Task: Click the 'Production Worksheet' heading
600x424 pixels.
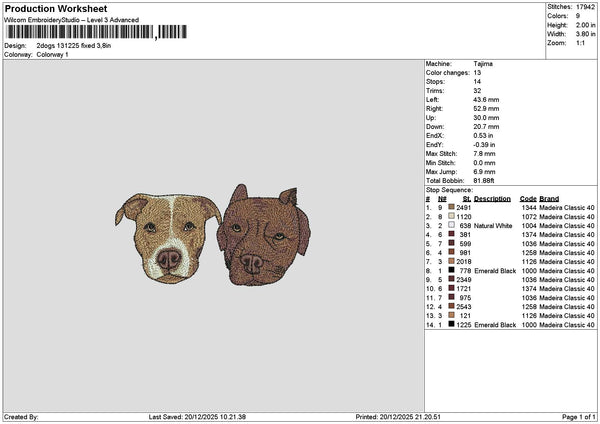Action: (x=56, y=8)
